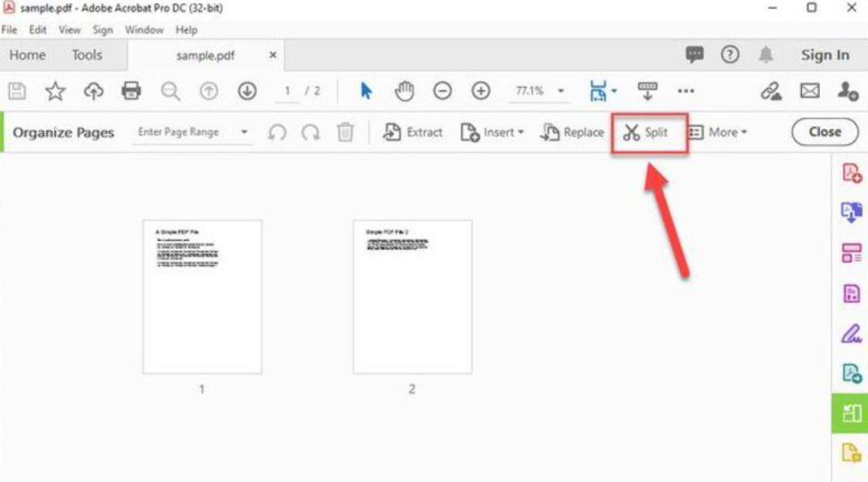Open Export PDF tool in sidebar

tap(852, 213)
